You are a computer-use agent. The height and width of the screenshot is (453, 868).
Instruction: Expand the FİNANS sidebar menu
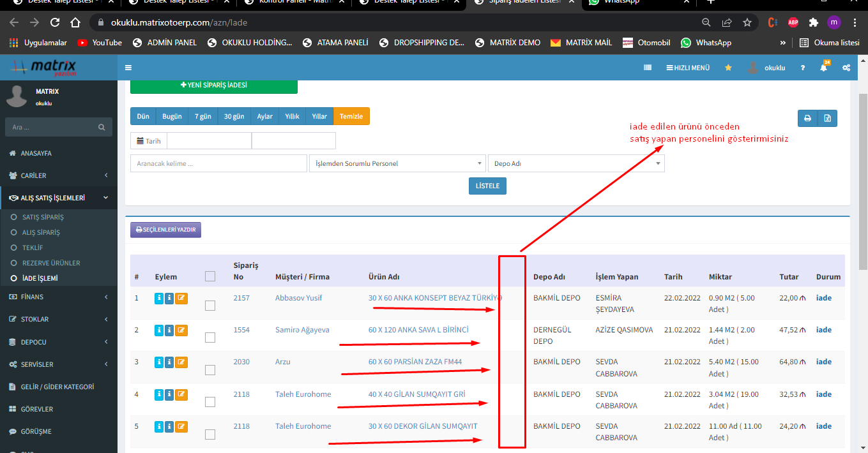pyautogui.click(x=59, y=297)
